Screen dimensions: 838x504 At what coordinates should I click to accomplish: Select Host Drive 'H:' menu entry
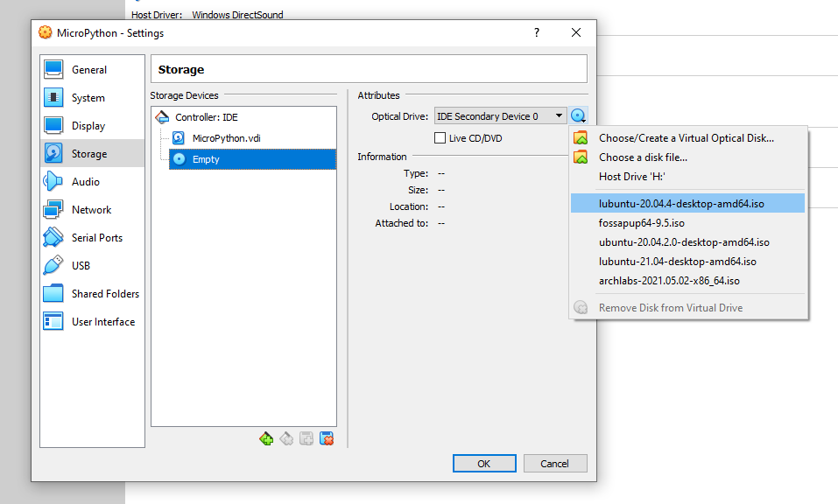[687, 177]
